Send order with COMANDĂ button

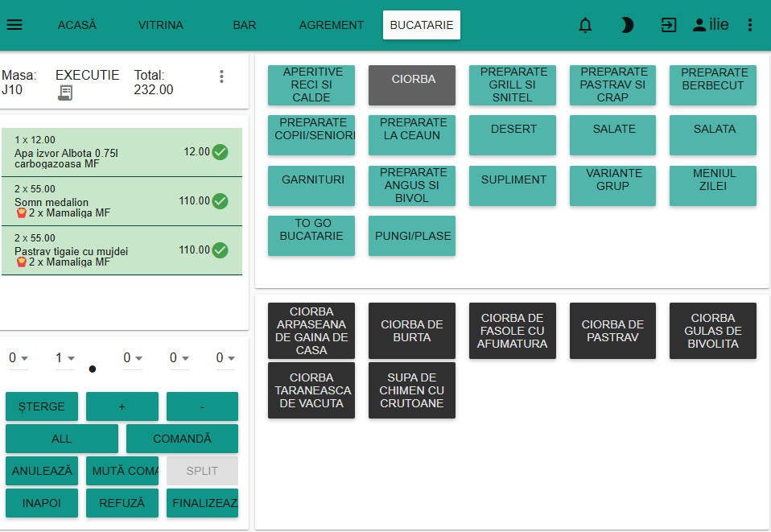click(x=182, y=439)
